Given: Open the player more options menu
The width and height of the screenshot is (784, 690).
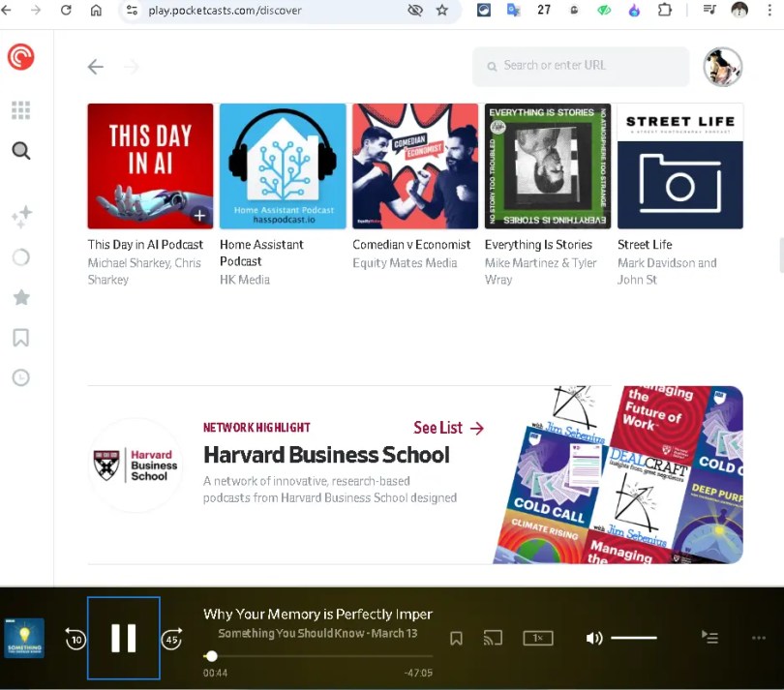Looking at the screenshot, I should pyautogui.click(x=759, y=638).
